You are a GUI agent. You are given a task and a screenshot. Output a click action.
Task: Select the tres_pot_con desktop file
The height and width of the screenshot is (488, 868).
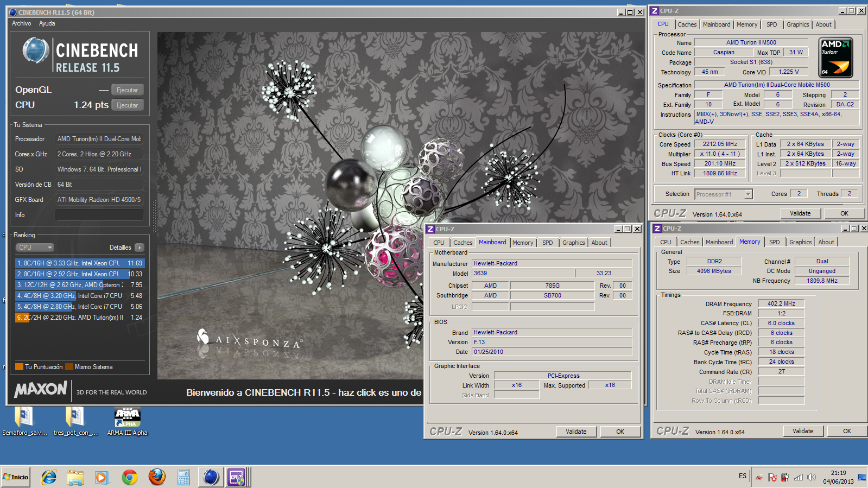coord(75,422)
